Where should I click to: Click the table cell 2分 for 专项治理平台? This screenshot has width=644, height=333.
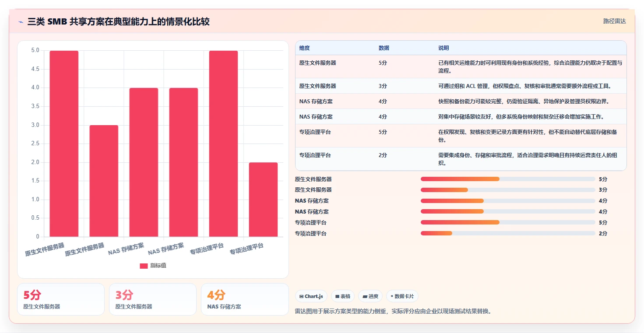click(383, 155)
